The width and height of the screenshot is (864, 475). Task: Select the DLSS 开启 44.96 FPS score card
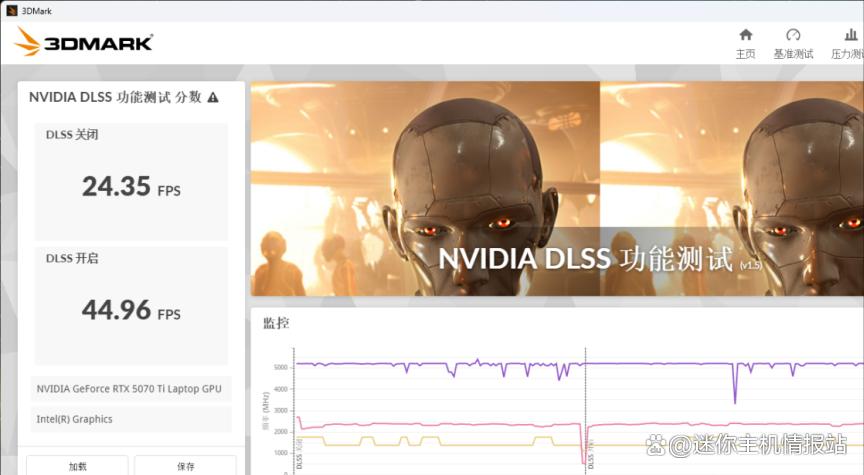(131, 305)
